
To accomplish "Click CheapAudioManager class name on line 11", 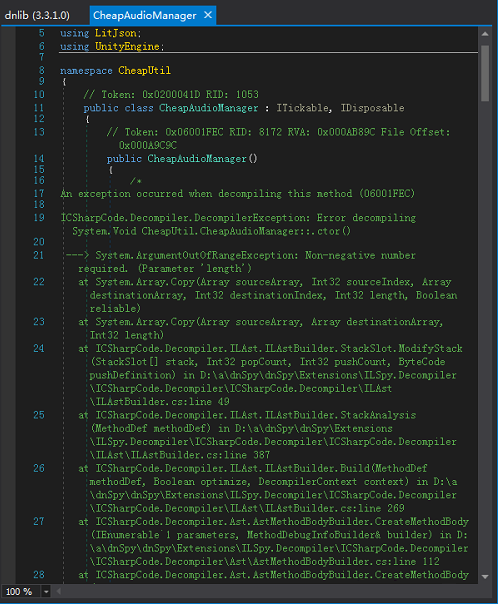I will pos(208,108).
